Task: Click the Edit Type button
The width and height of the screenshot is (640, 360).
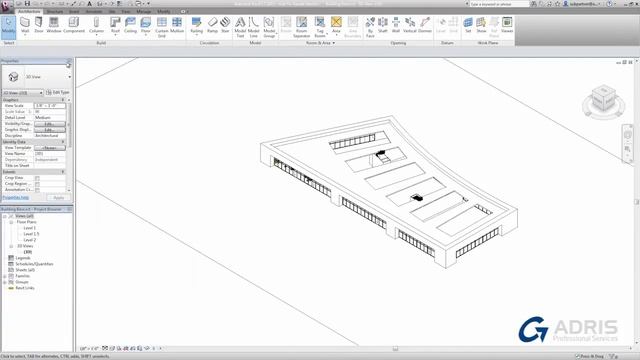Action: [58, 93]
